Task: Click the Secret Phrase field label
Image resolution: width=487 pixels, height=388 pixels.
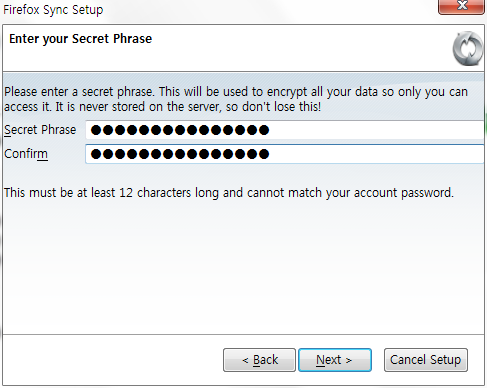Action: coord(40,130)
